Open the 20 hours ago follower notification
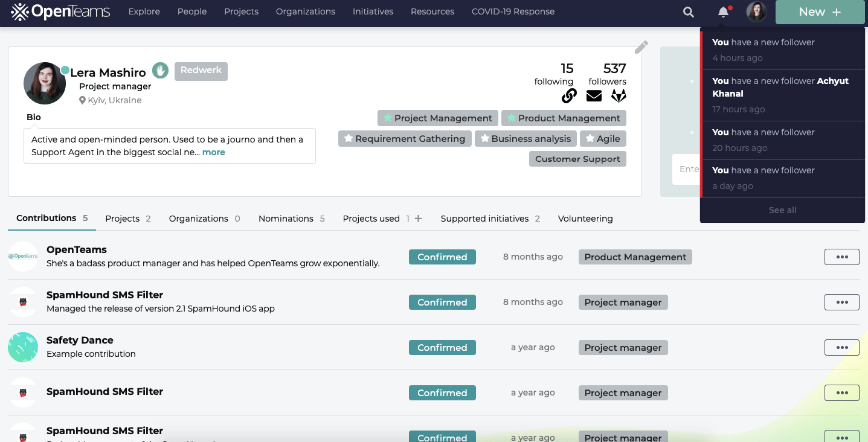This screenshot has width=868, height=442. click(783, 140)
